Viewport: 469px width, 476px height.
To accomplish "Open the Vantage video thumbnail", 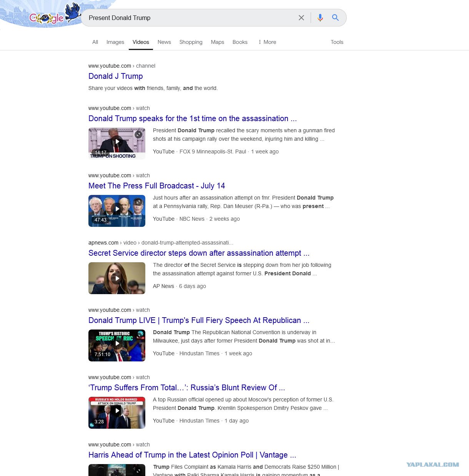I will (x=117, y=470).
